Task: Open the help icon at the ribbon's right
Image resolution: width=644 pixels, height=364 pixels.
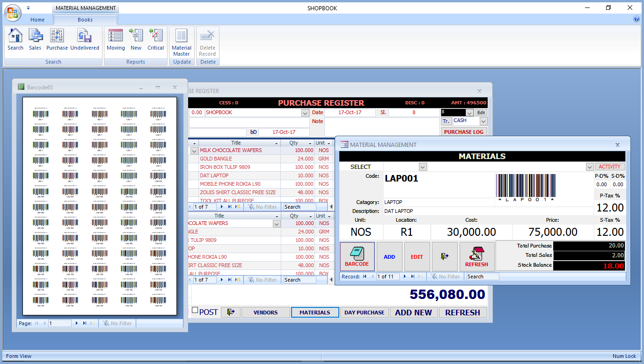Action: (x=637, y=19)
